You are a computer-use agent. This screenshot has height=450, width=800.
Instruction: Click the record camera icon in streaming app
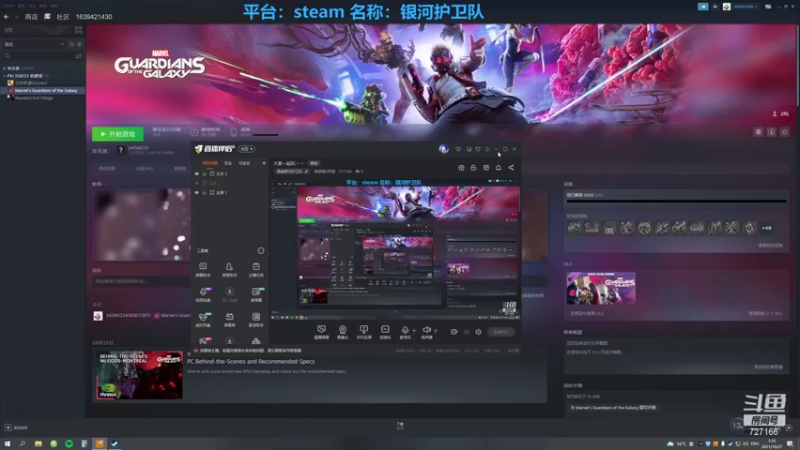454,332
